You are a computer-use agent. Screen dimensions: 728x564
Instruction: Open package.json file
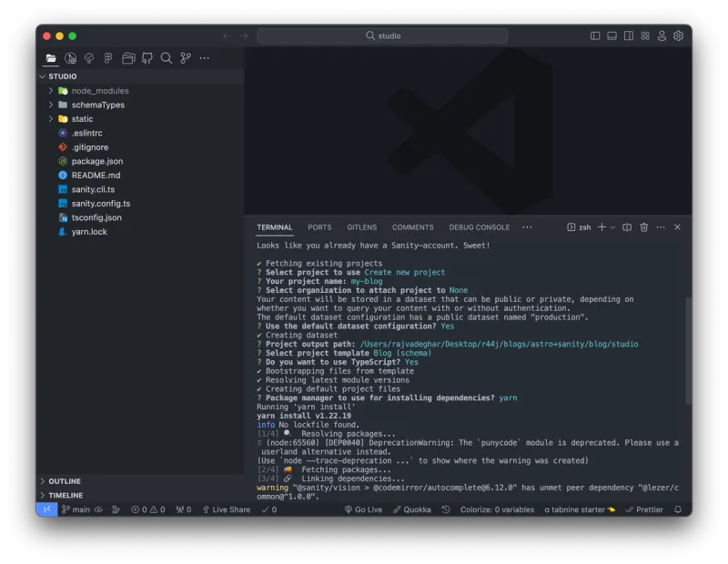(x=142, y=161)
